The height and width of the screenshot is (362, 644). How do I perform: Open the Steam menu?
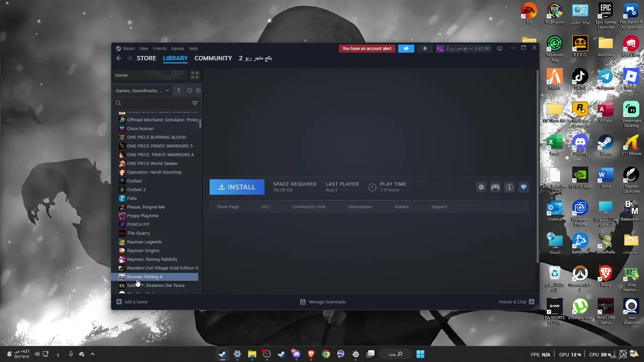[x=129, y=49]
